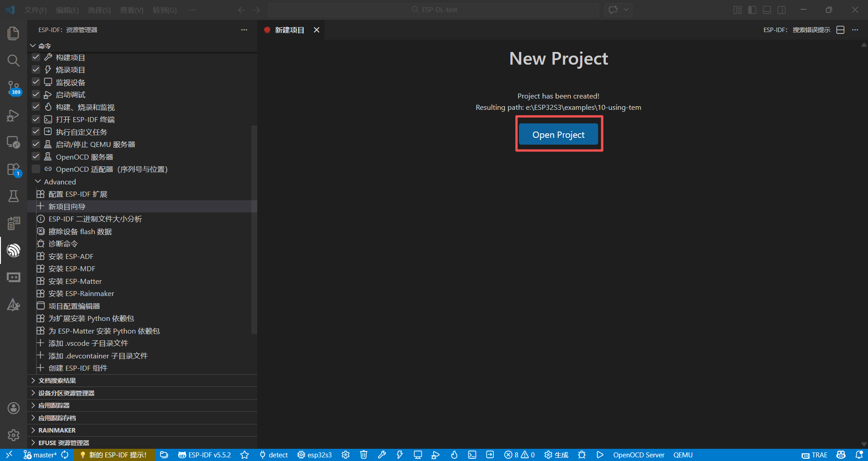Click the flame build-flash-monitor status icon
The width and height of the screenshot is (868, 461).
point(454,455)
